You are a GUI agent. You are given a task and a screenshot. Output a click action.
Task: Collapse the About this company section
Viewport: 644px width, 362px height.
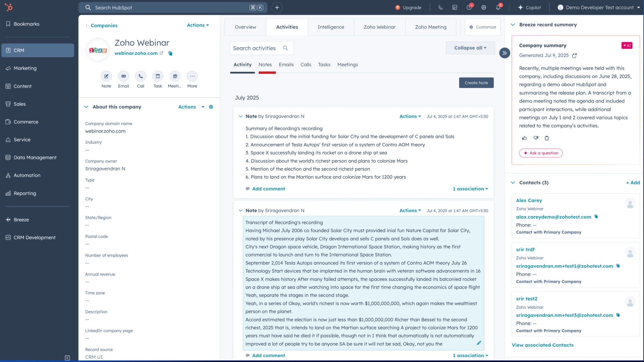tap(86, 107)
